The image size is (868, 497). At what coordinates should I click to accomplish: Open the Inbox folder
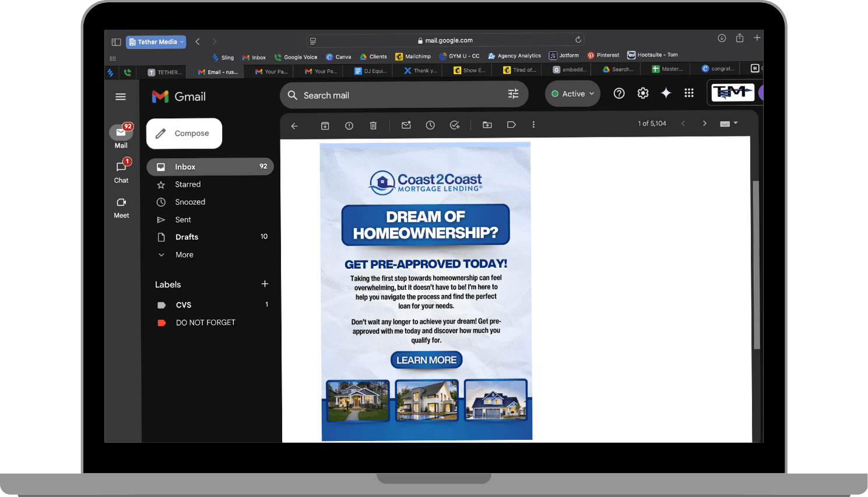210,167
